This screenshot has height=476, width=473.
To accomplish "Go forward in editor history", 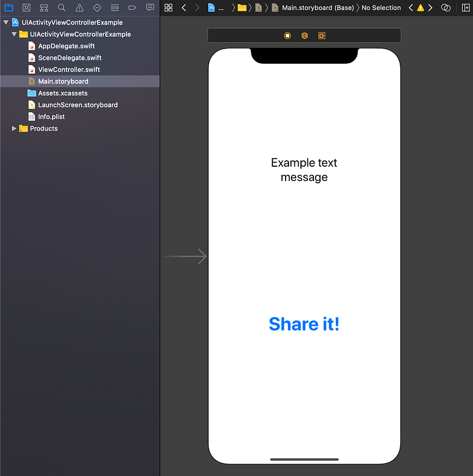I will pyautogui.click(x=197, y=8).
